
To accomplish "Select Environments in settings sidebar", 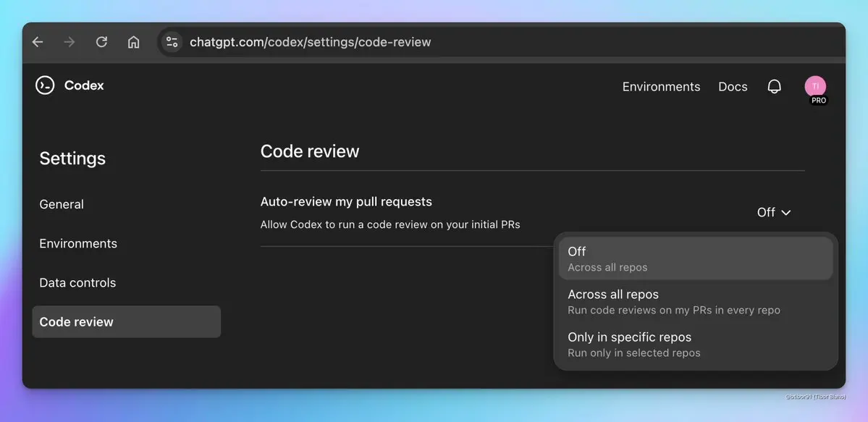I will tap(78, 244).
